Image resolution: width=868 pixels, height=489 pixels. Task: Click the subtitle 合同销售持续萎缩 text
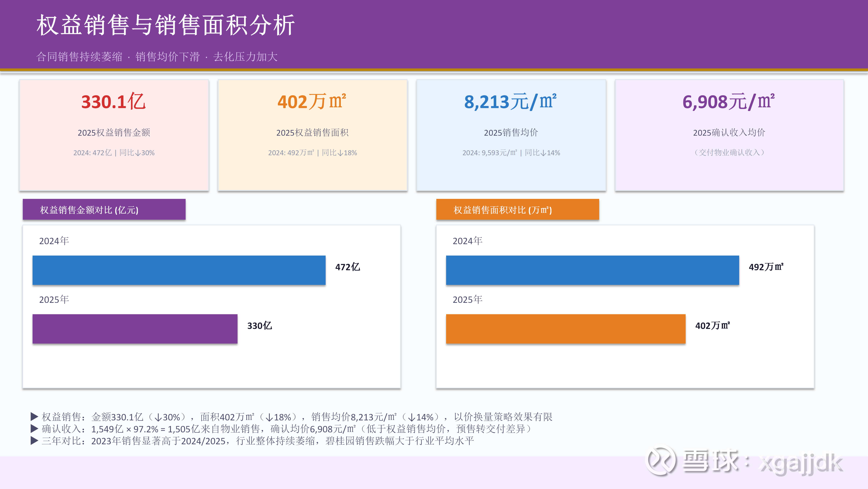80,57
